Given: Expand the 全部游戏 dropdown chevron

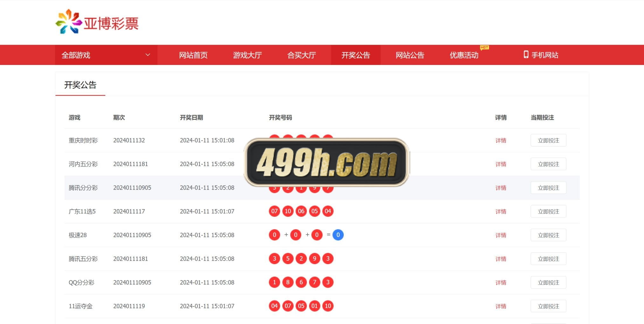Looking at the screenshot, I should pyautogui.click(x=148, y=55).
